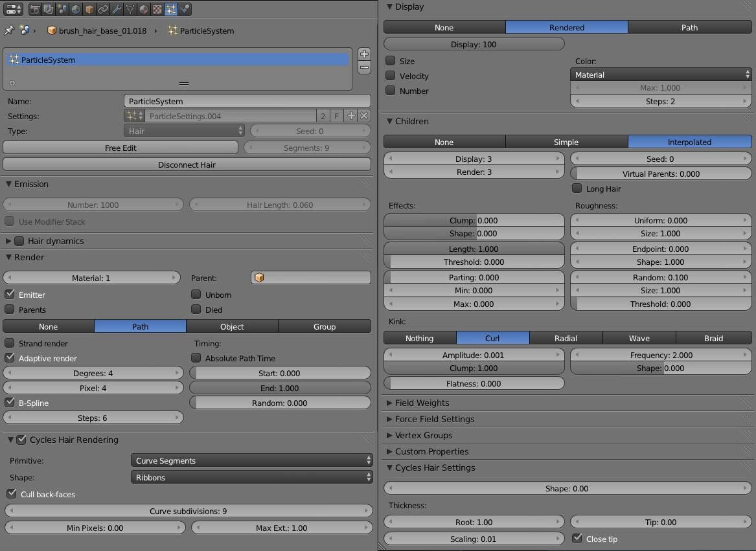Collapse the Render panel
756x551 pixels.
coord(8,258)
